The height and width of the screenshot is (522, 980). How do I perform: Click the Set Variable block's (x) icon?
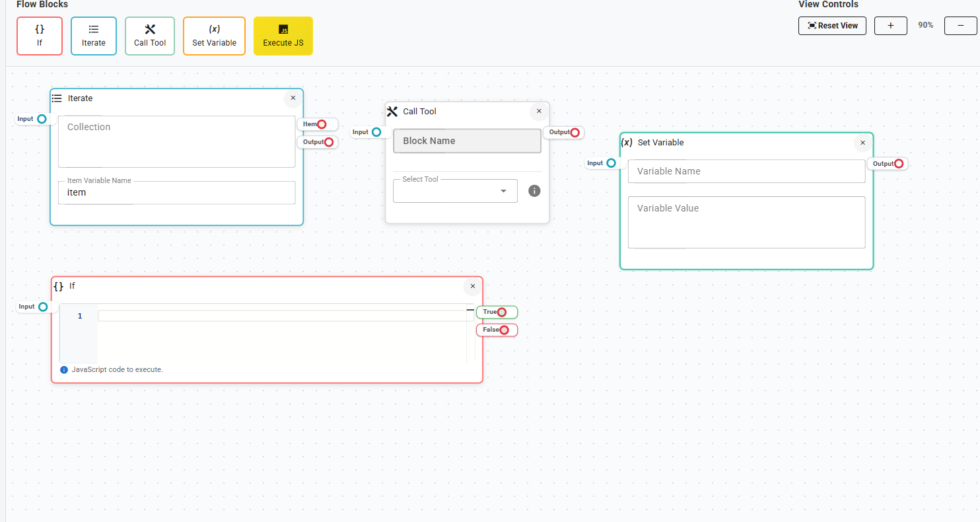(x=627, y=142)
